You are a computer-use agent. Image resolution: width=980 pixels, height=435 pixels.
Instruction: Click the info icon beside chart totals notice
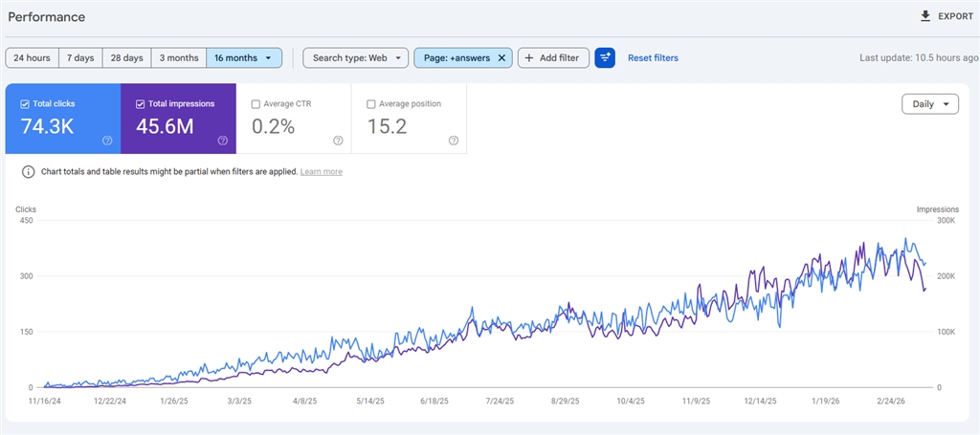29,172
